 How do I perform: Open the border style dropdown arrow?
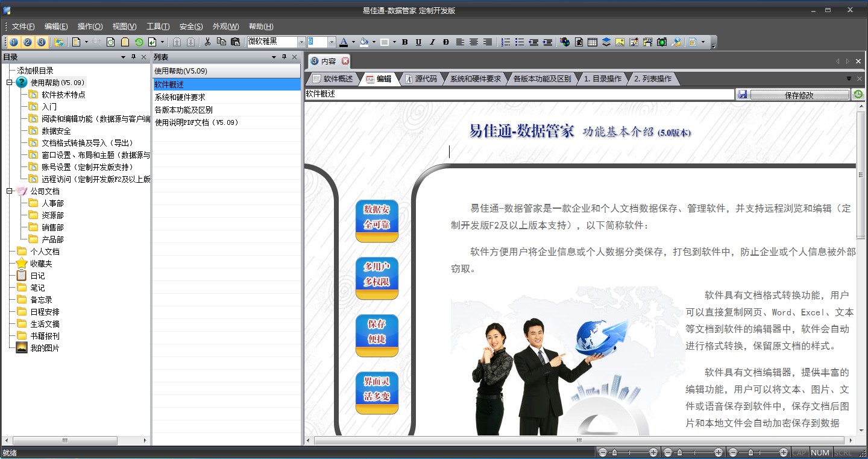394,42
